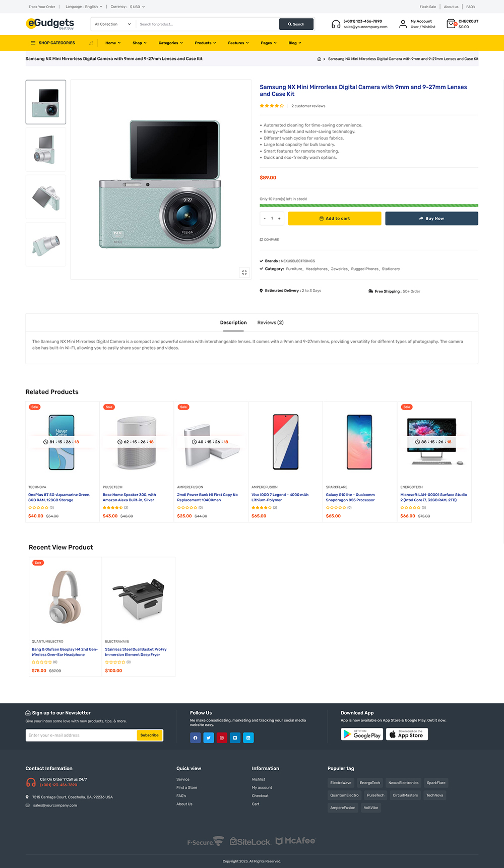
Task: Switch to the Reviews (2) tab
Action: coord(270,322)
